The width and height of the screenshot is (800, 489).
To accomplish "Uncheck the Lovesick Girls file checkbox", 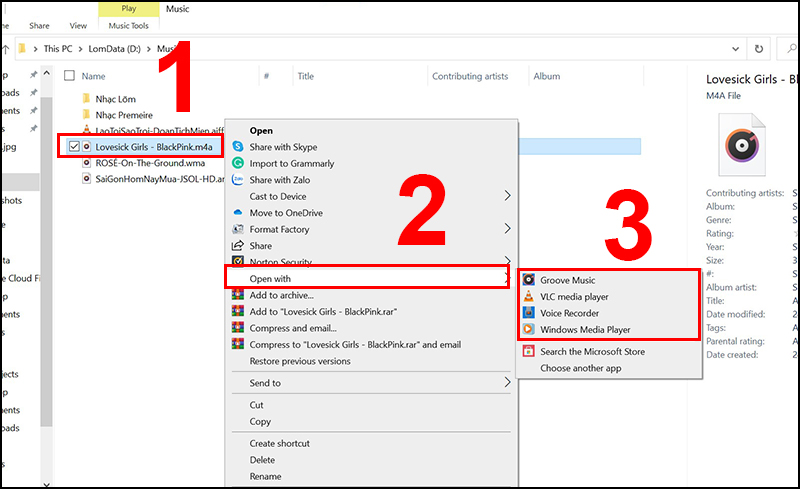I will click(x=74, y=146).
